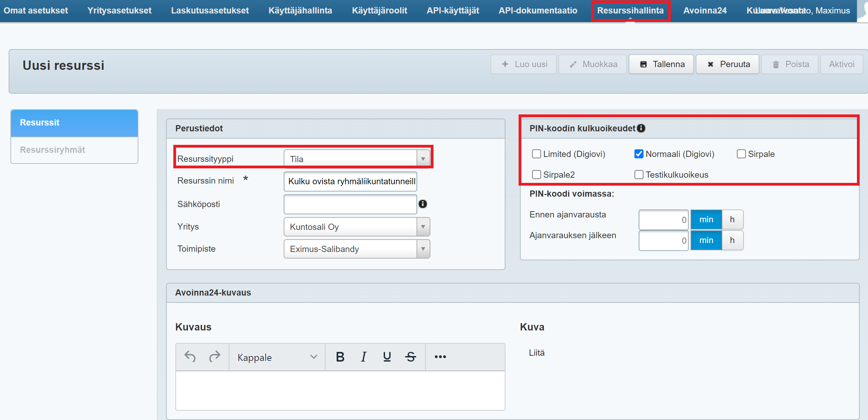Select Resurssiryhmät in the left sidebar
Viewport: 868px width, 420px height.
point(53,150)
